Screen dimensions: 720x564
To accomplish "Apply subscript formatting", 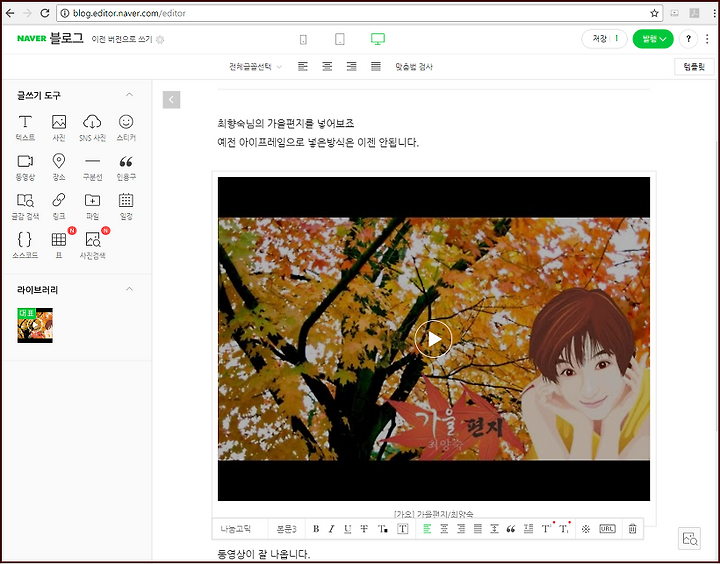I will pos(564,529).
